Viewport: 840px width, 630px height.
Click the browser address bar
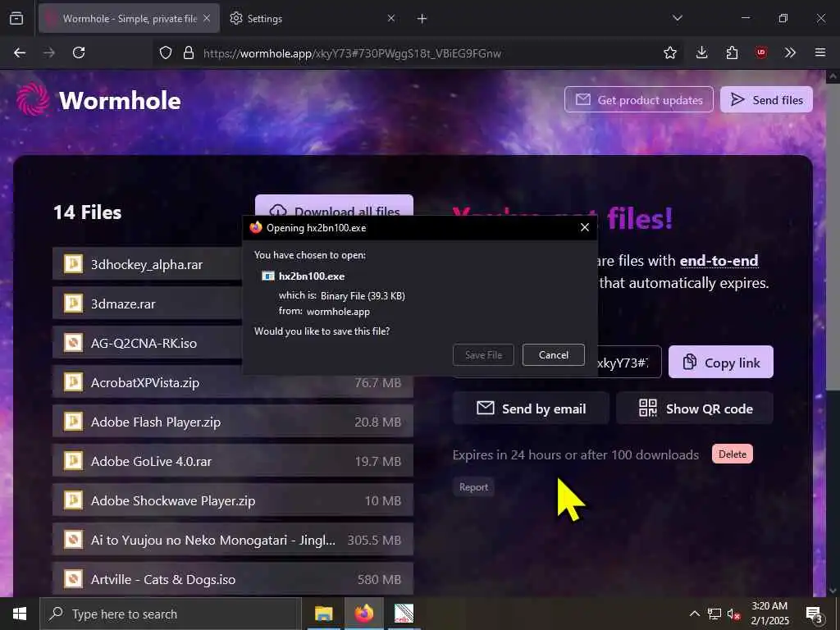point(418,53)
